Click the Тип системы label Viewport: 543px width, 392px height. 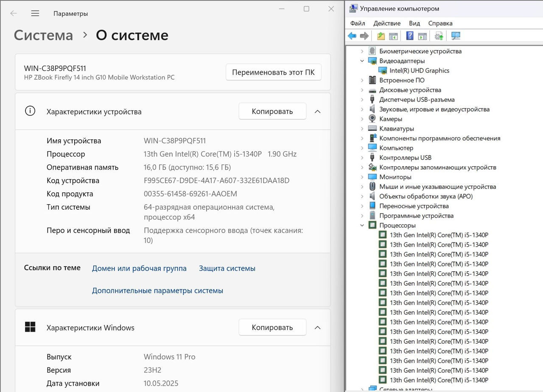coord(68,207)
